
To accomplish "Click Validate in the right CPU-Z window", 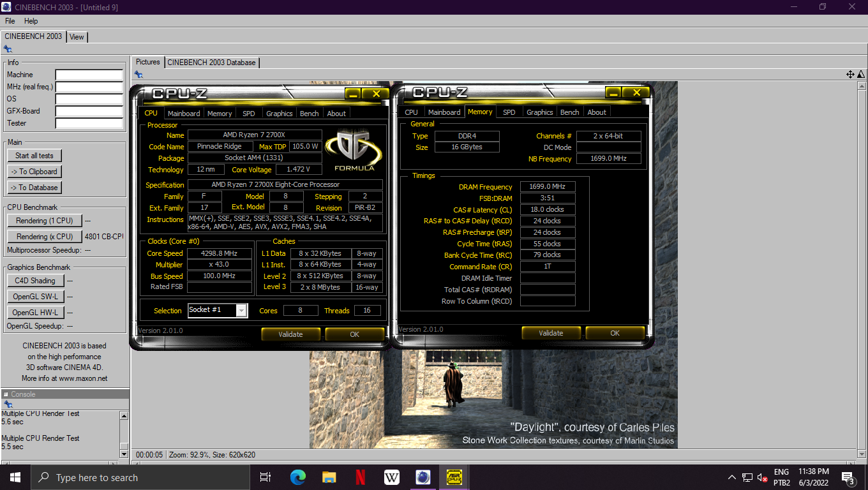I will click(x=551, y=333).
